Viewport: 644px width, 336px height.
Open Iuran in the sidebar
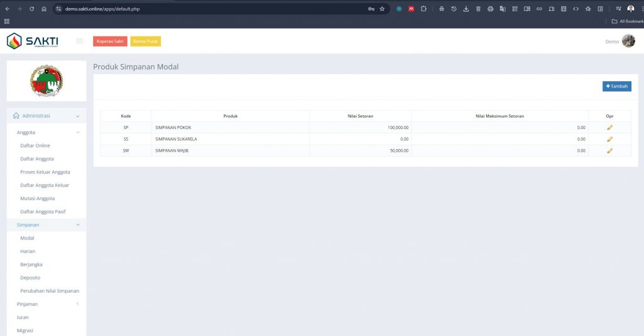click(x=23, y=317)
